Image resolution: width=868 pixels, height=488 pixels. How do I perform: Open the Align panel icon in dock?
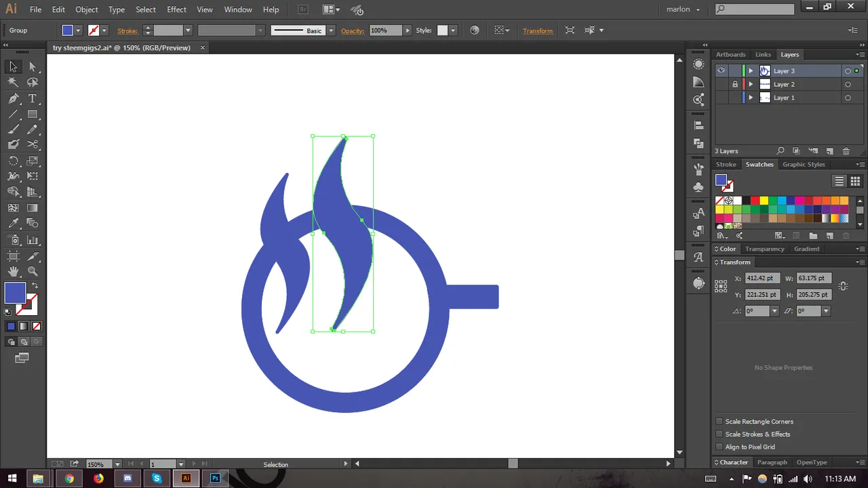pos(698,125)
